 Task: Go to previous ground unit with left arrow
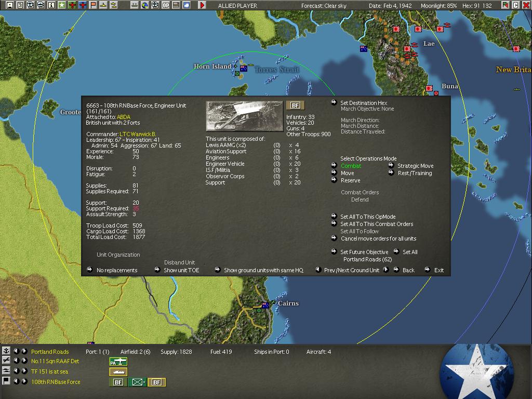[x=318, y=270]
